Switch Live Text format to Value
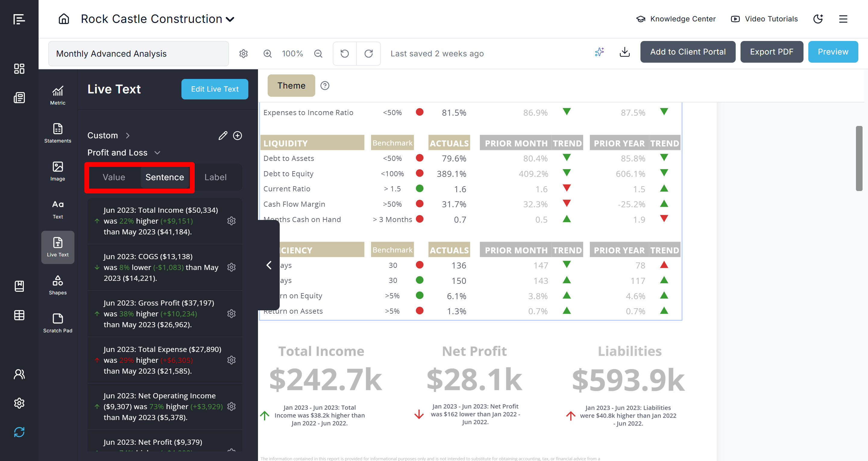The image size is (868, 461). pyautogui.click(x=114, y=177)
